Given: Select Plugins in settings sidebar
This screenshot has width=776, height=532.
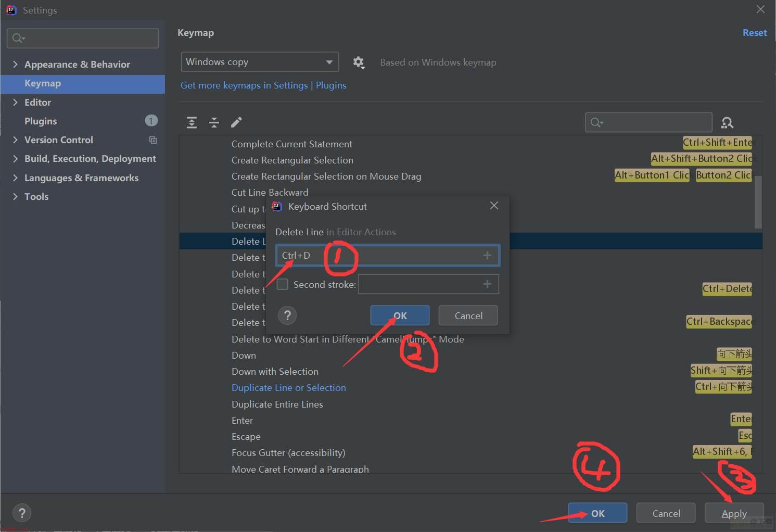Looking at the screenshot, I should pyautogui.click(x=41, y=121).
